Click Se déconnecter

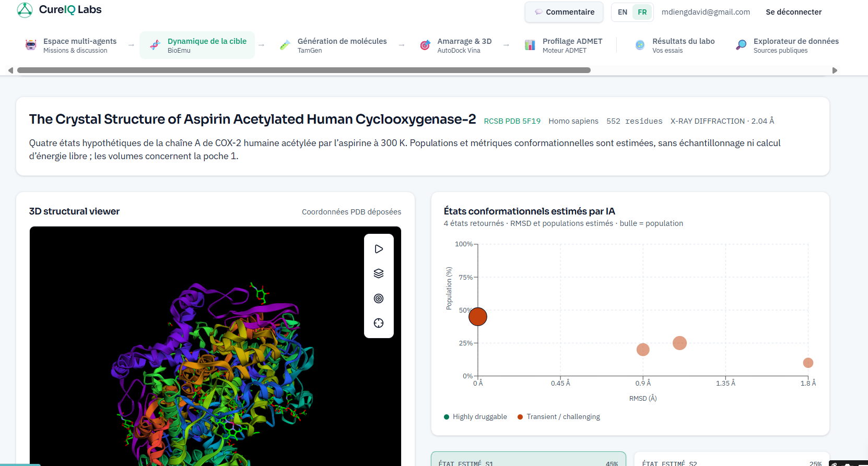[x=793, y=12]
